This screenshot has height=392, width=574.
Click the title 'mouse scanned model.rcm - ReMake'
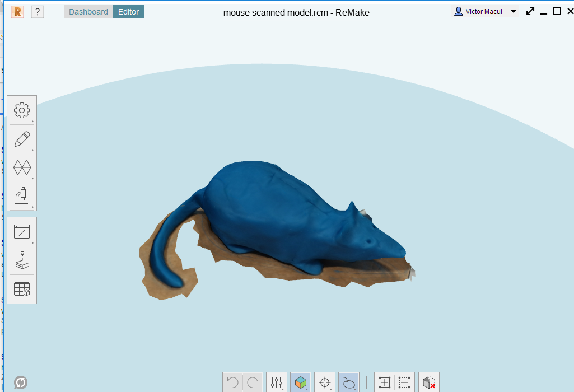click(x=296, y=12)
